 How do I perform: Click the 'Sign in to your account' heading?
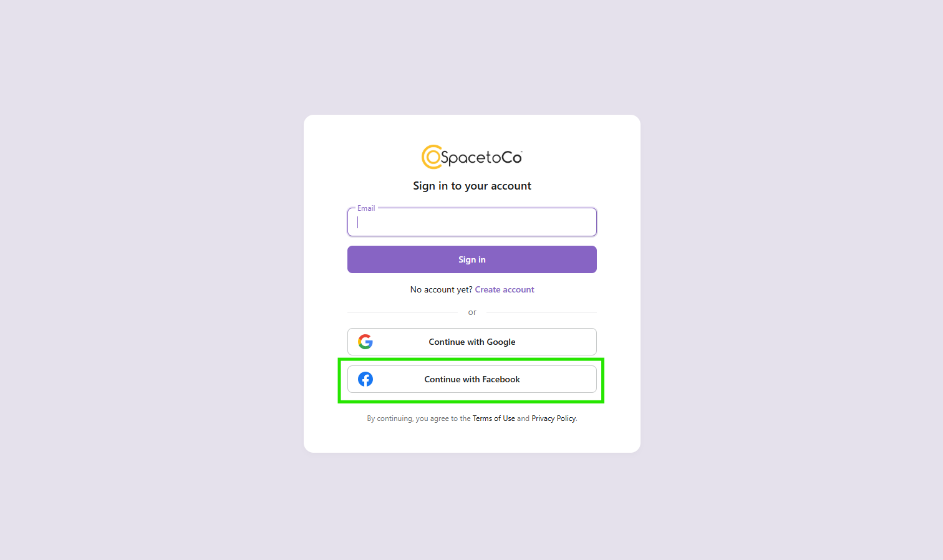click(x=472, y=185)
